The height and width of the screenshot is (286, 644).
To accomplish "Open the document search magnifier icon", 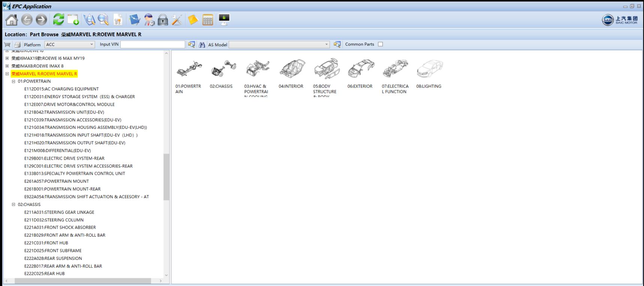I will point(103,19).
